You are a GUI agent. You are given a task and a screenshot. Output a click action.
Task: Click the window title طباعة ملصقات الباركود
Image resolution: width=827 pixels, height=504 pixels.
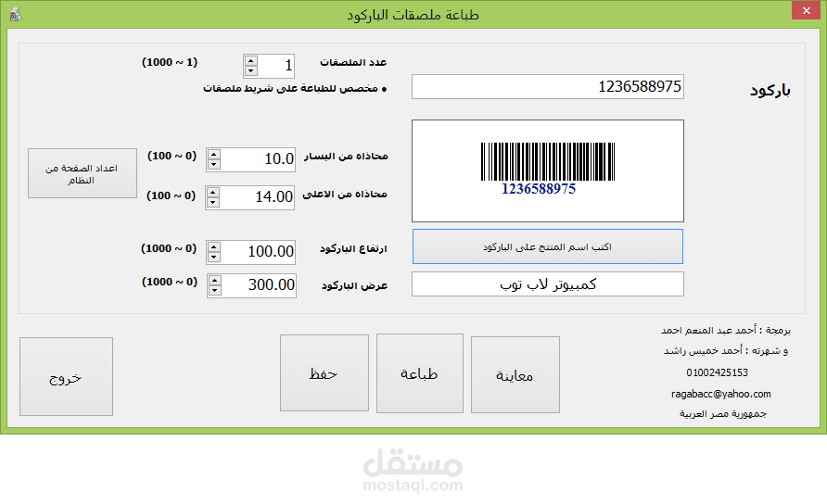pos(413,15)
